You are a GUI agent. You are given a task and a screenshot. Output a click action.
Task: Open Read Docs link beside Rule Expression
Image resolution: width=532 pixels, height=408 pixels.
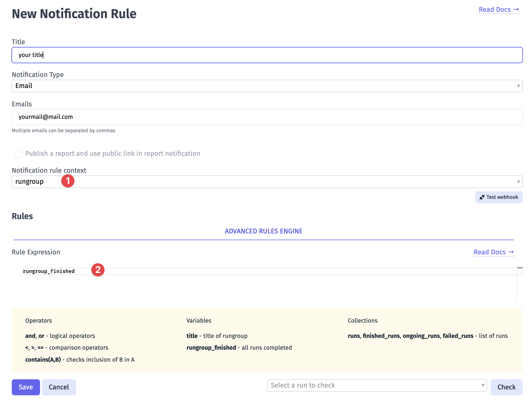pyautogui.click(x=494, y=252)
